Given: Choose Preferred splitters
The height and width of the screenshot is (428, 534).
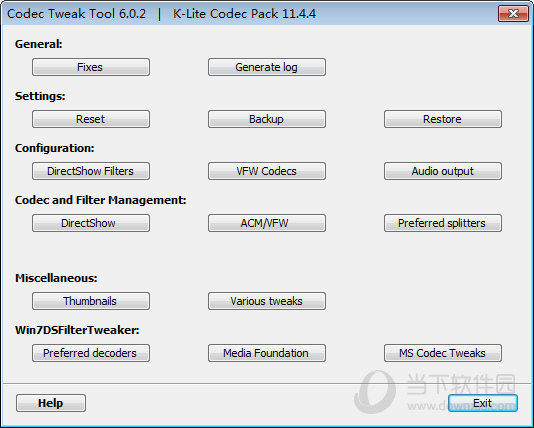Looking at the screenshot, I should pyautogui.click(x=443, y=223).
